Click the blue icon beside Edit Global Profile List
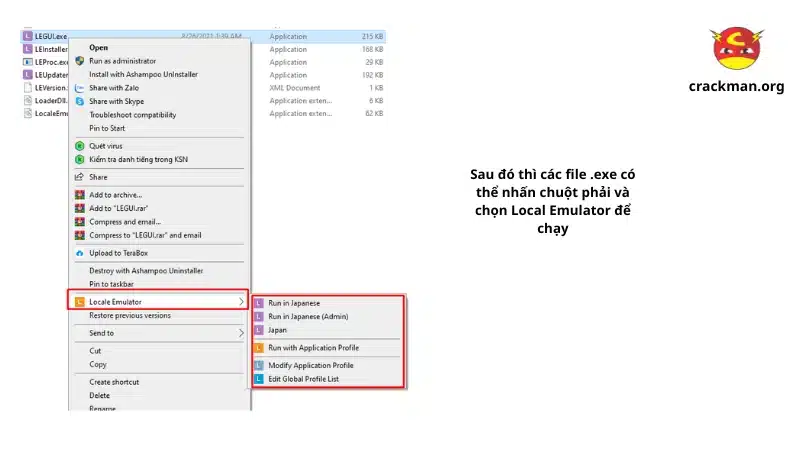The width and height of the screenshot is (800, 450). tap(259, 379)
